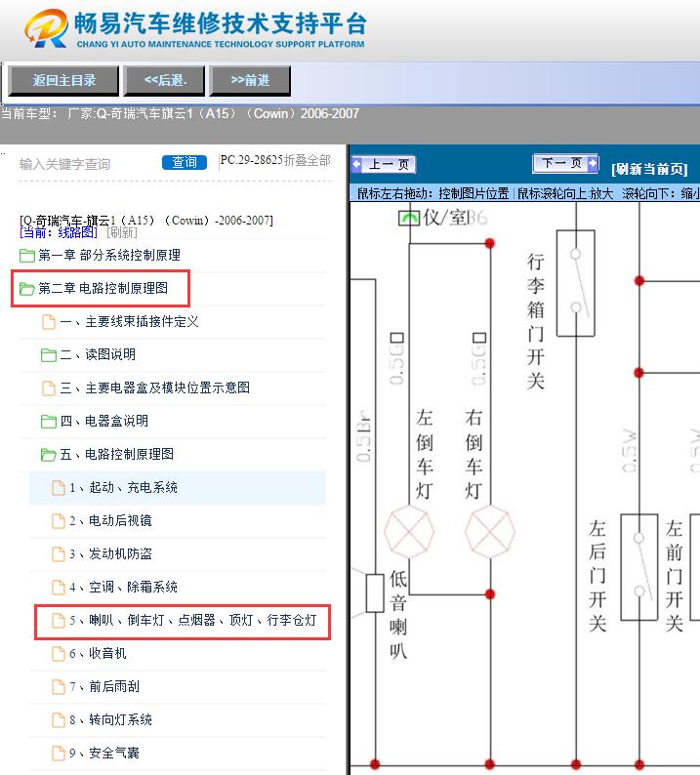Click the [刷新] refresh link in tree header
Viewport: 700px width, 775px height.
pos(122,232)
